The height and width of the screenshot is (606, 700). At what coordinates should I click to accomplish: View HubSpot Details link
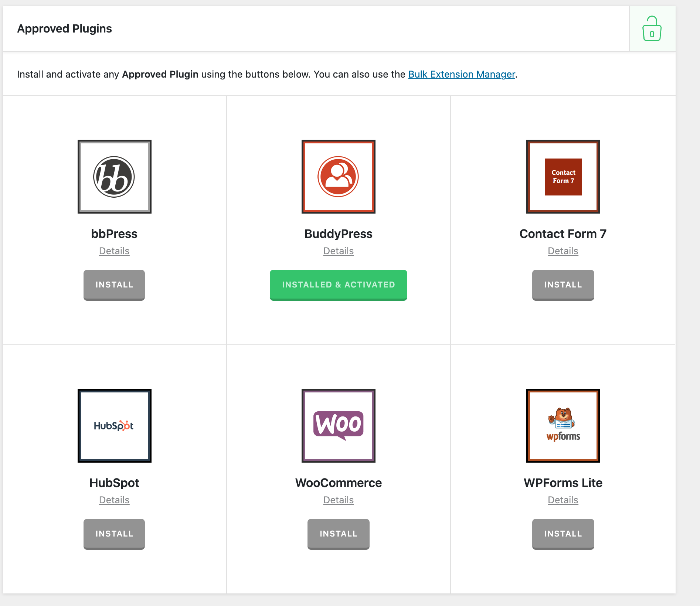[x=114, y=500]
